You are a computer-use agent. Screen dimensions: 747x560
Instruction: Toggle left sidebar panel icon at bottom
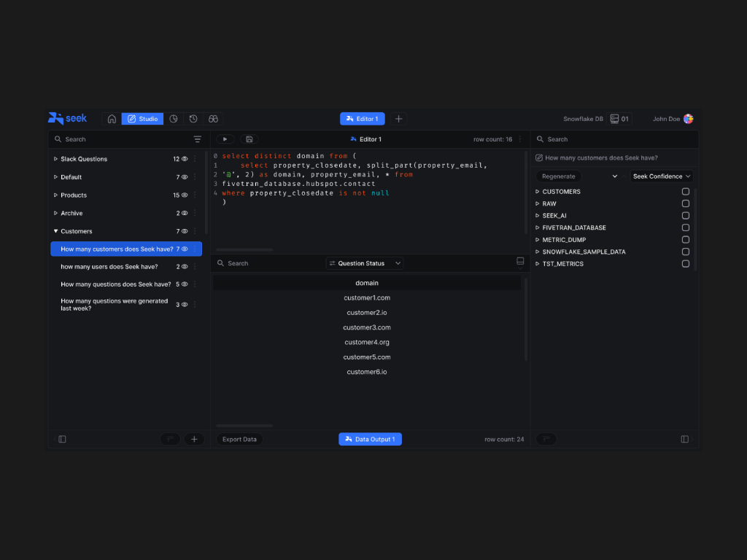62,439
